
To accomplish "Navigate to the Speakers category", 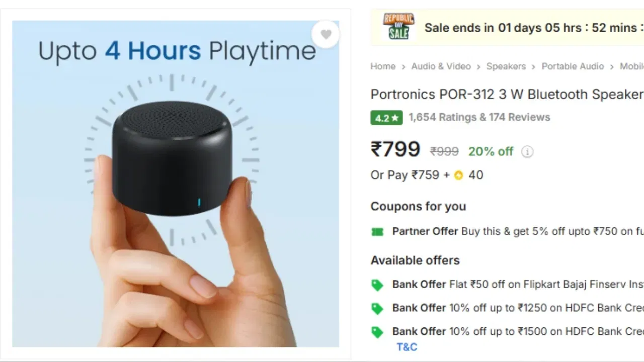I will point(506,66).
